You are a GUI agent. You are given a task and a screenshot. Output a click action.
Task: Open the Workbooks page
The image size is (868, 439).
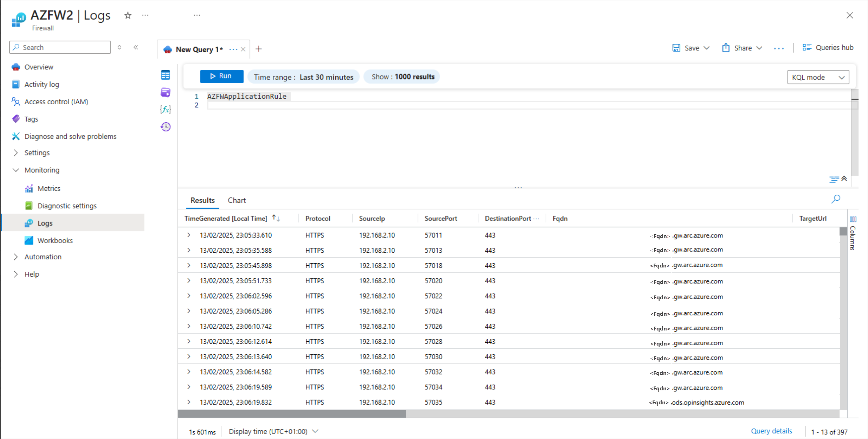pos(55,241)
